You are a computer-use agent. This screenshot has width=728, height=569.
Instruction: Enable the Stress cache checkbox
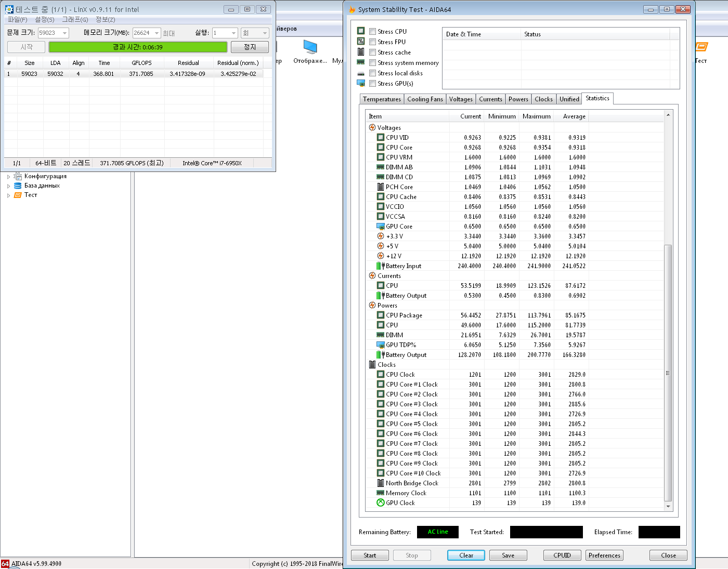pos(372,52)
